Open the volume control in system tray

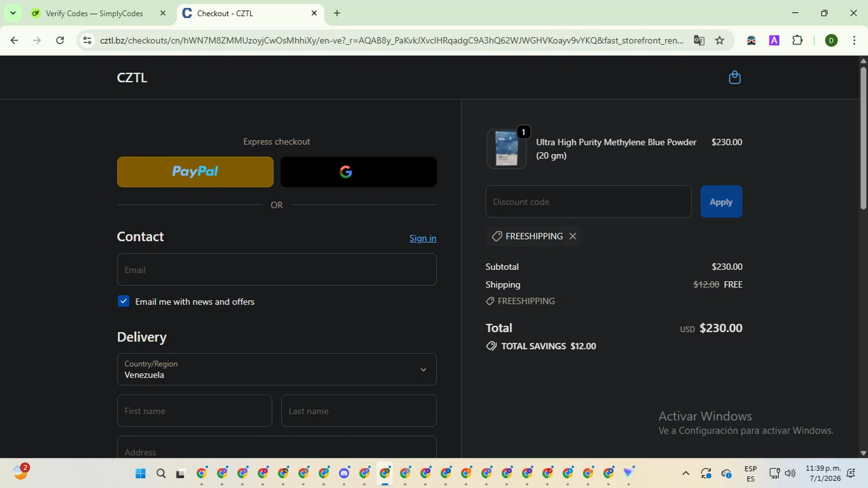790,474
